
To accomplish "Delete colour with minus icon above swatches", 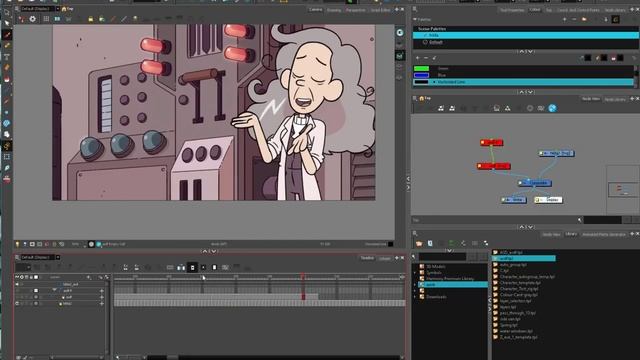I will (x=426, y=58).
